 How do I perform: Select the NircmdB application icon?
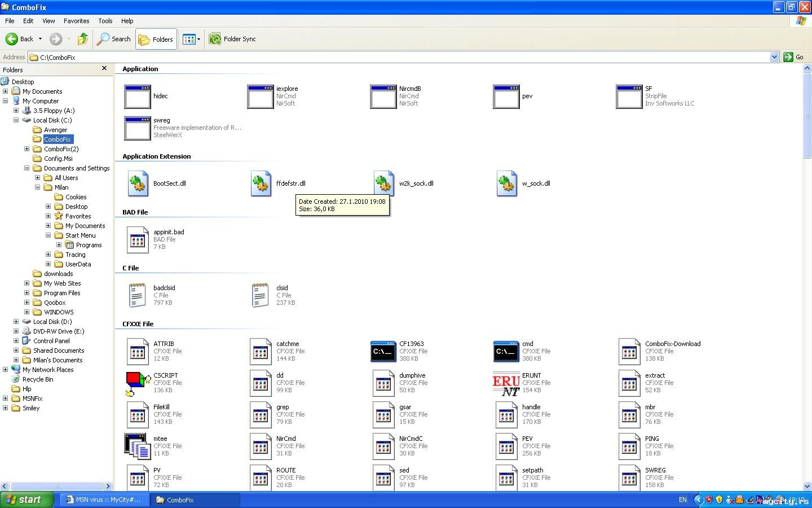click(x=383, y=97)
